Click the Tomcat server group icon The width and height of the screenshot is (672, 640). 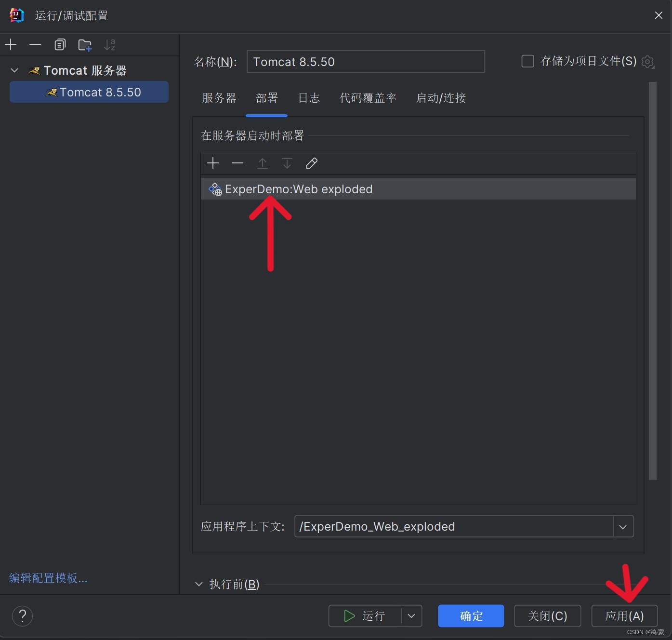pos(34,71)
